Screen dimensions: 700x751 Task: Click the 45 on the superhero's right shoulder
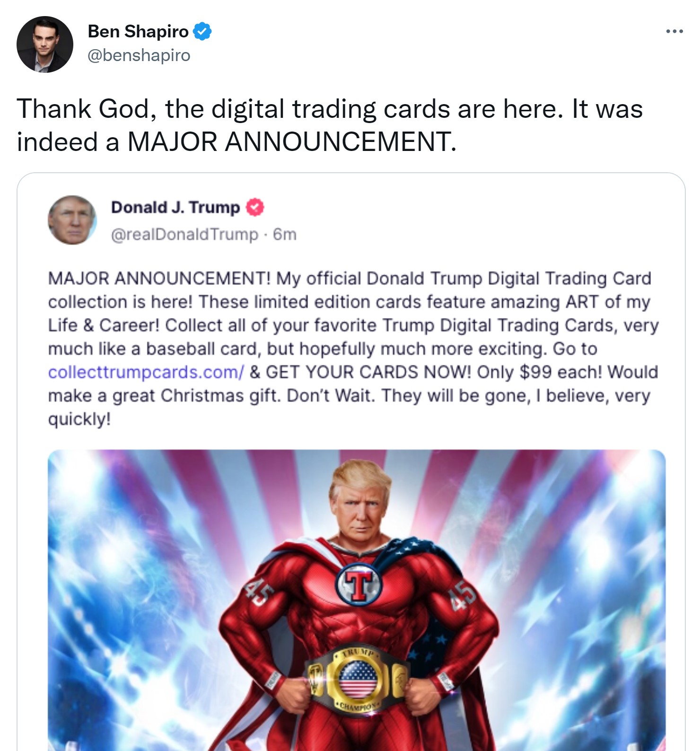tap(259, 593)
